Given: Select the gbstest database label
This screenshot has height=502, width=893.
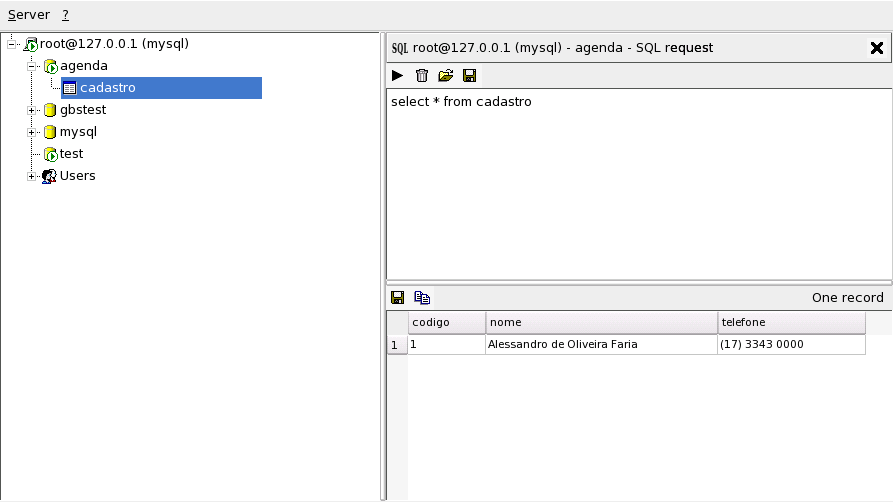Looking at the screenshot, I should (x=83, y=110).
